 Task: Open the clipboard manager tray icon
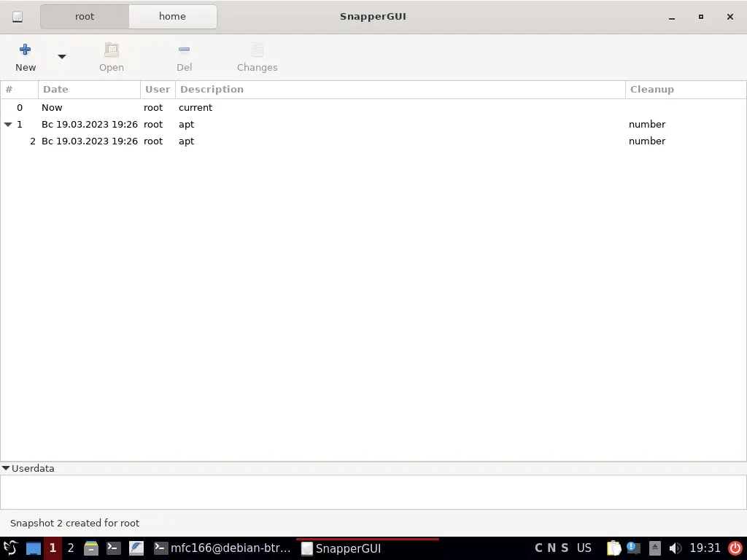[x=614, y=548]
